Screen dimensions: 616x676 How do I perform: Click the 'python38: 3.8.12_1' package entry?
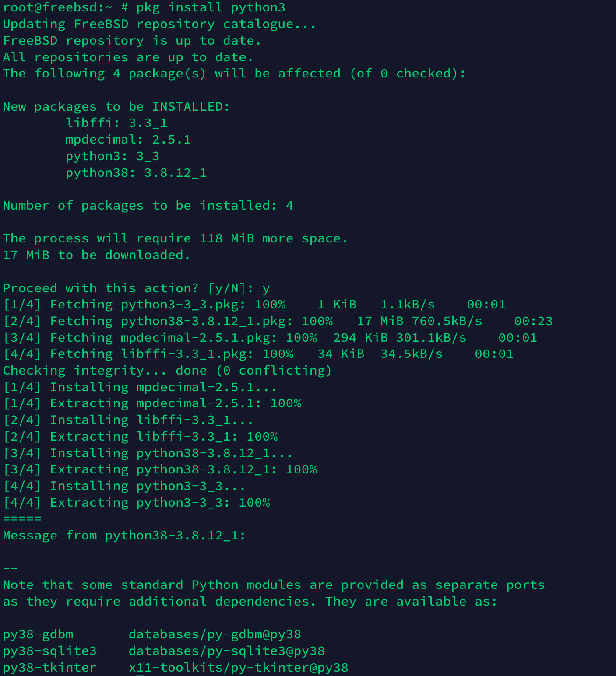[x=136, y=173]
